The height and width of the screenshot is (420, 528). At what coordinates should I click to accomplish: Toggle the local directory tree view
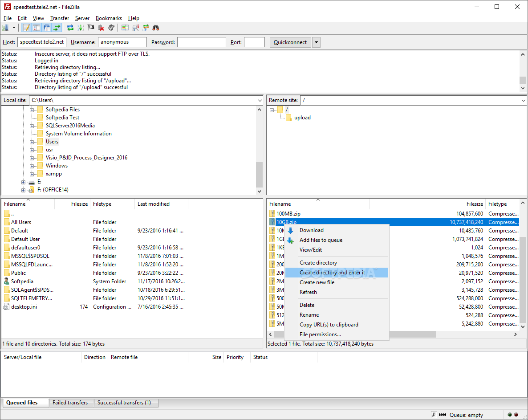coord(37,28)
